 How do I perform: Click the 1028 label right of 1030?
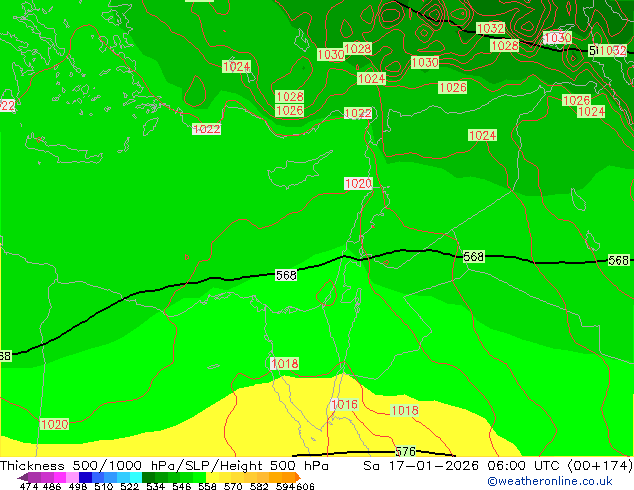coord(357,49)
